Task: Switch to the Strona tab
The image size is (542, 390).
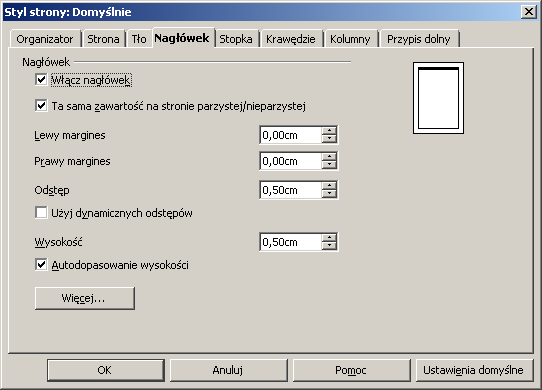Action: tap(103, 39)
